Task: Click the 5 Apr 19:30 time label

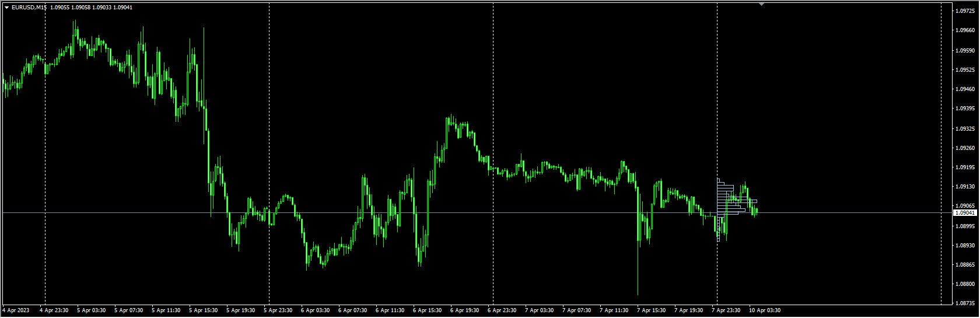Action: point(241,310)
